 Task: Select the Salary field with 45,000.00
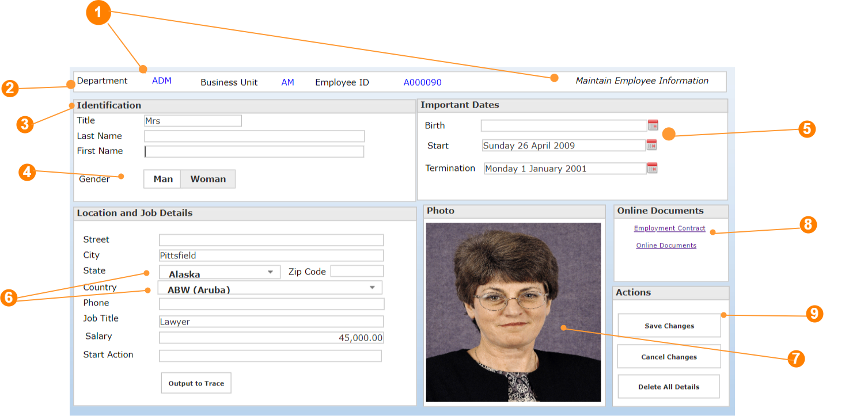[x=271, y=338]
